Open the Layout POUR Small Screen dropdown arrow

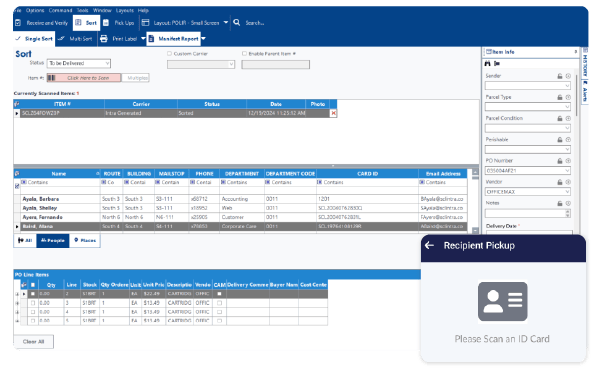(x=226, y=23)
